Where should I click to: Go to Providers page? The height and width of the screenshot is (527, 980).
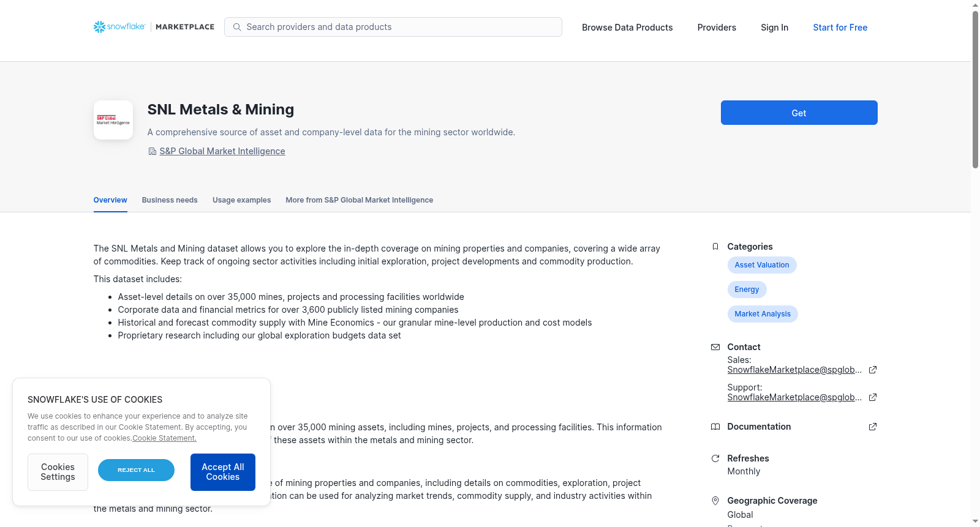pos(717,28)
